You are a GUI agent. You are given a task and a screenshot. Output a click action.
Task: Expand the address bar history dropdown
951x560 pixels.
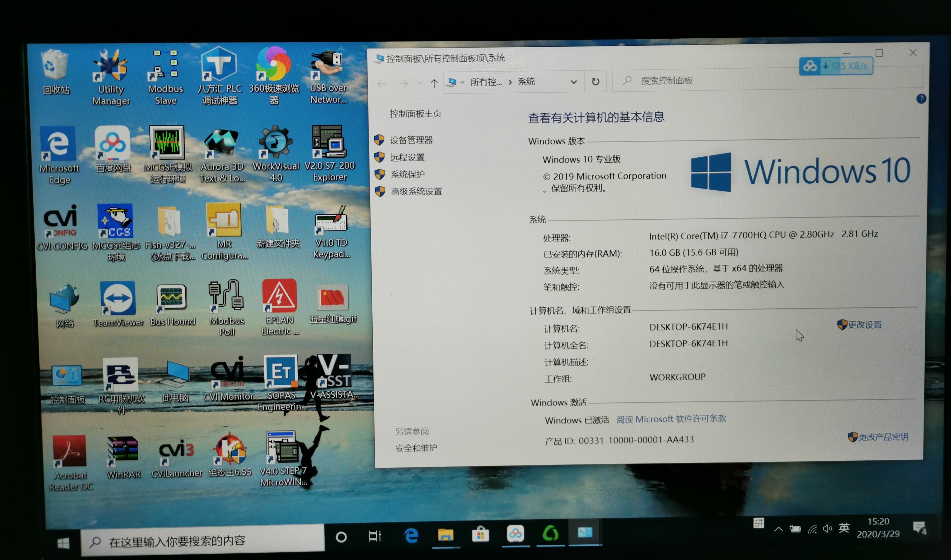point(574,82)
